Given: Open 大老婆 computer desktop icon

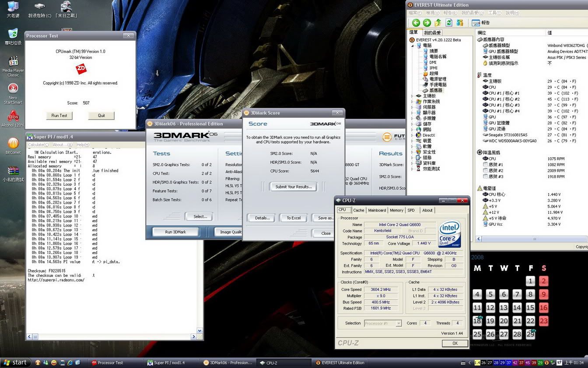Looking at the screenshot, I should pos(13,10).
